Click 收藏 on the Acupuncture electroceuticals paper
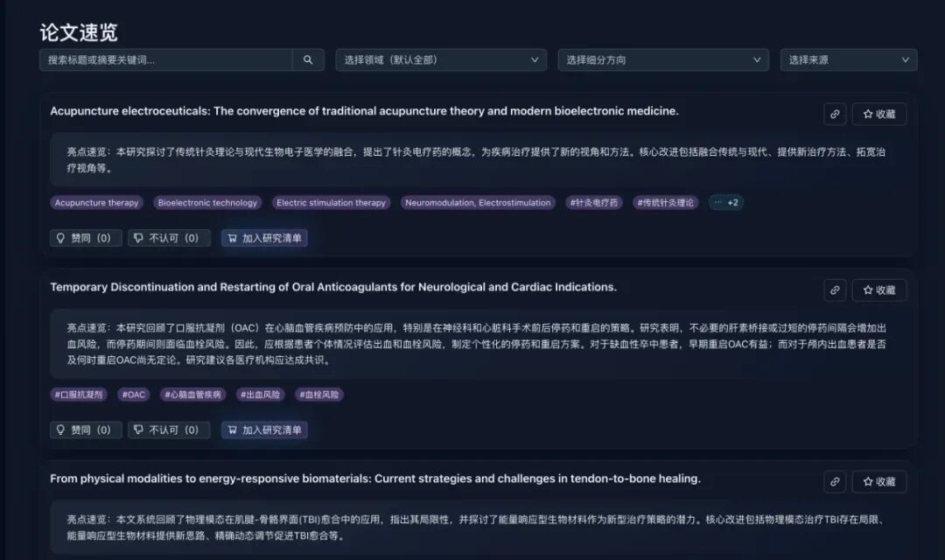945x560 pixels. point(879,114)
